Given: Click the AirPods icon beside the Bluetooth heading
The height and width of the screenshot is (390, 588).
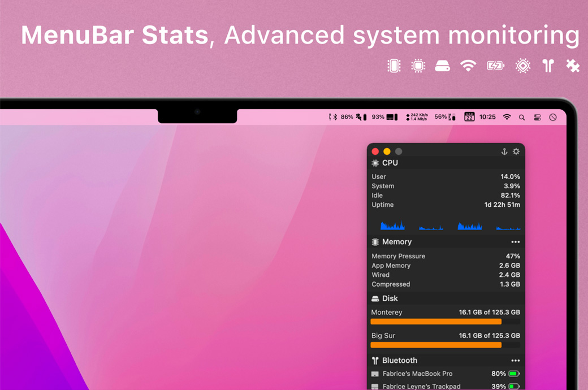Looking at the screenshot, I should click(375, 361).
